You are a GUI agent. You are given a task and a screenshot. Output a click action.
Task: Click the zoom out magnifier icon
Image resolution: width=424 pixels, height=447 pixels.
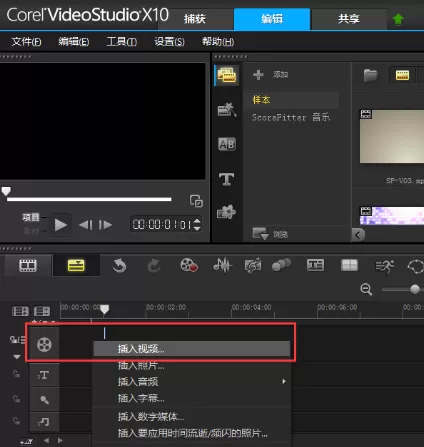pyautogui.click(x=366, y=289)
